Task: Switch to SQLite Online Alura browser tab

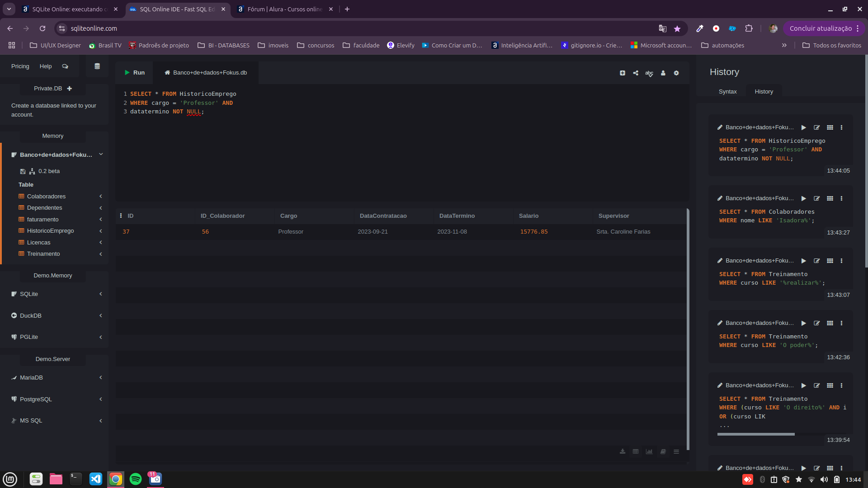Action: 70,9
